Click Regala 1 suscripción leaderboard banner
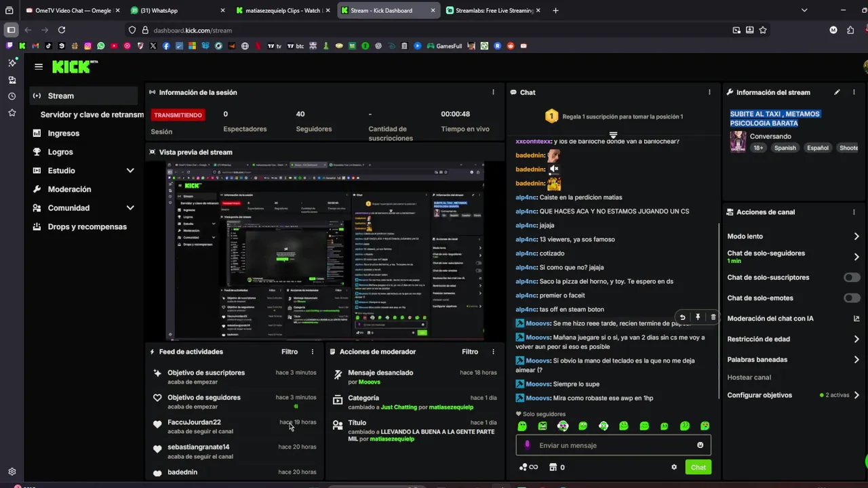The image size is (868, 488). pos(614,117)
